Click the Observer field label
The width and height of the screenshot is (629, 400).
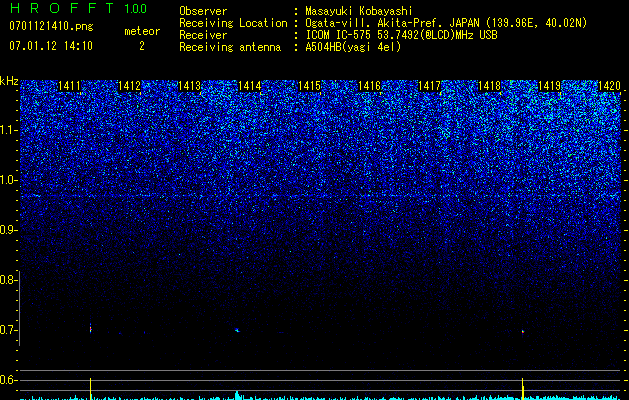pyautogui.click(x=203, y=11)
